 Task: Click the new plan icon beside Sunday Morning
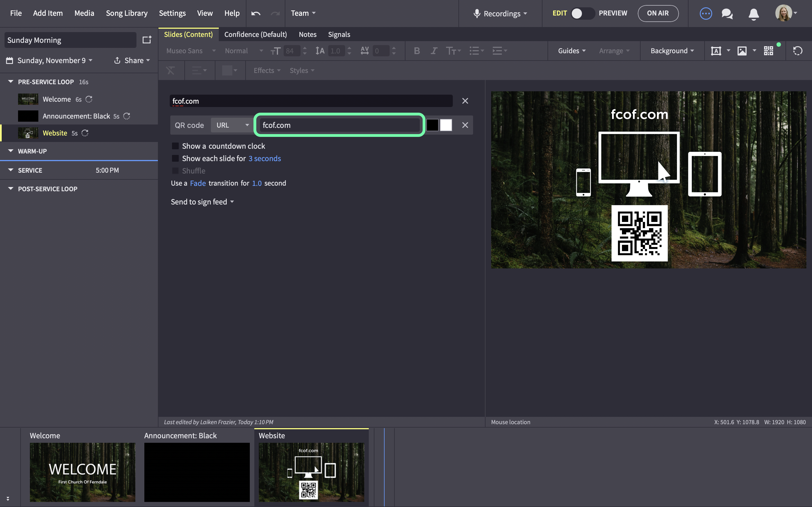147,40
